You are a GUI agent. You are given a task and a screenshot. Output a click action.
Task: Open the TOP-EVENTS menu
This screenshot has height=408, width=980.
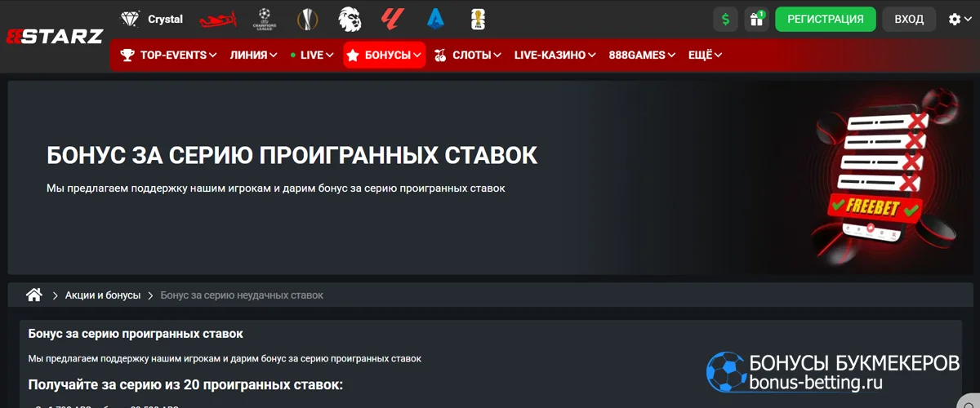click(x=169, y=55)
